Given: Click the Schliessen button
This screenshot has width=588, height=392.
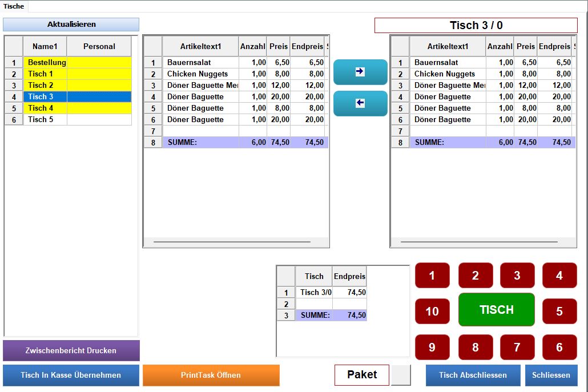Looking at the screenshot, I should 551,375.
